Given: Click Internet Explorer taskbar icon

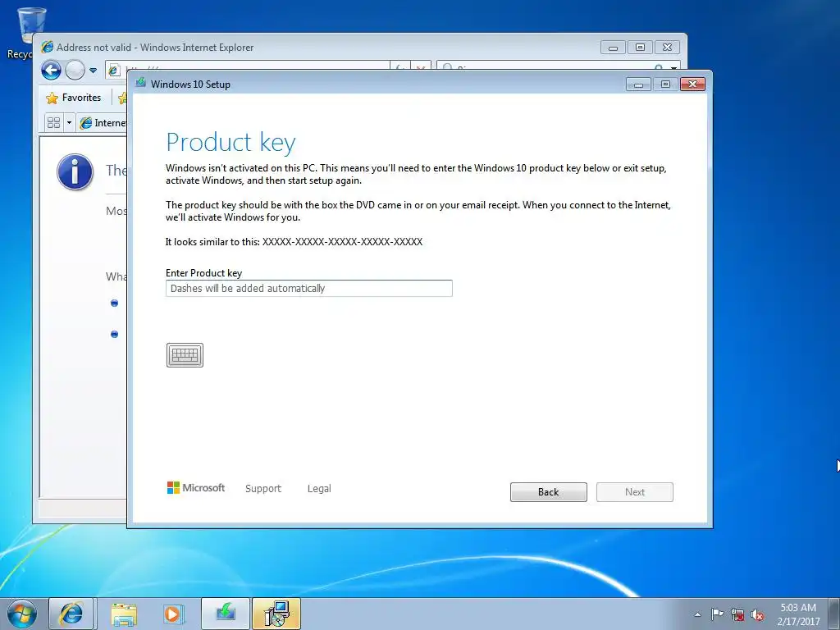Looking at the screenshot, I should pyautogui.click(x=71, y=614).
